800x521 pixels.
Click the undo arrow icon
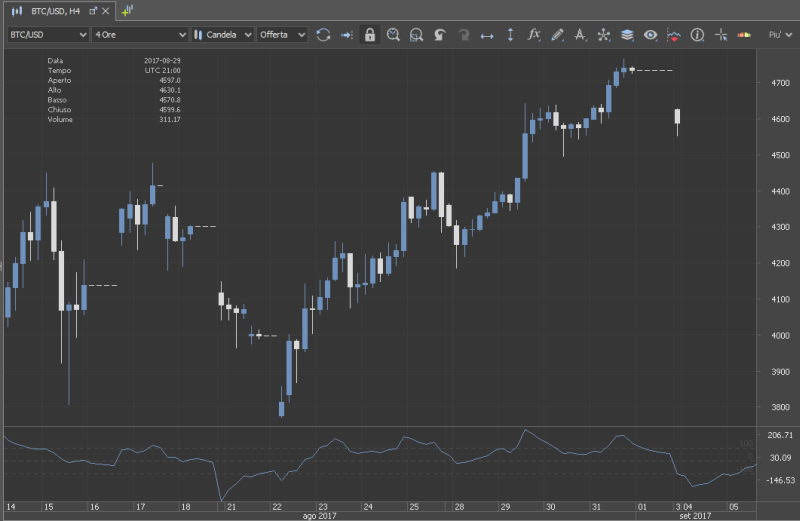(x=440, y=35)
